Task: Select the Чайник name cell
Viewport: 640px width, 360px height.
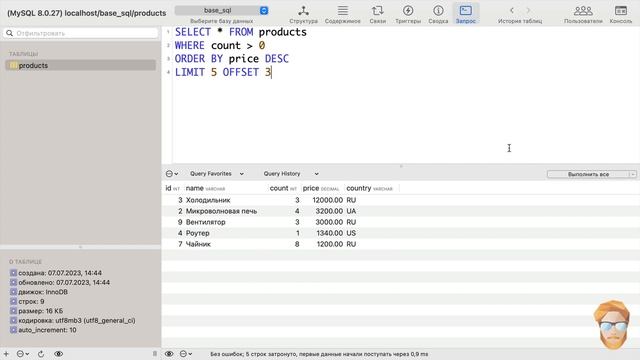Action: coord(198,244)
